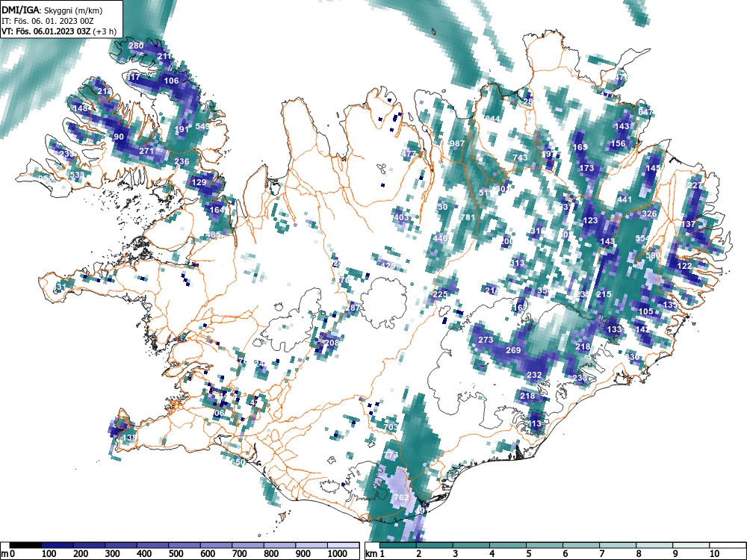The height and width of the screenshot is (560, 747).
Task: Click the visibility value "743" on the map
Action: pyautogui.click(x=520, y=158)
